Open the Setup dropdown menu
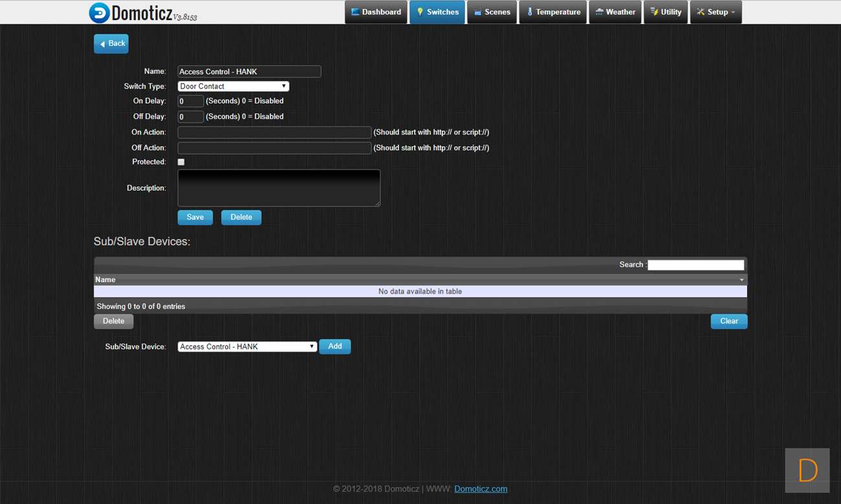841x504 pixels. tap(715, 12)
